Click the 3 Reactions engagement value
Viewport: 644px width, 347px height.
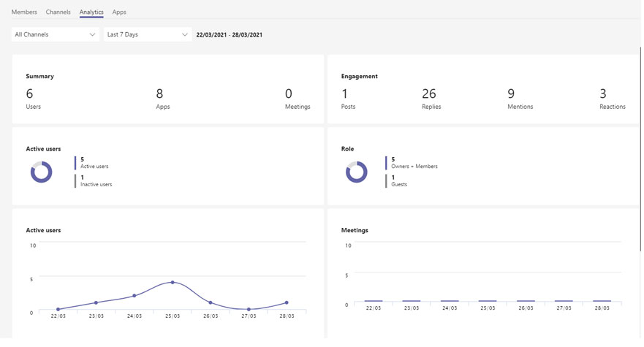point(613,99)
